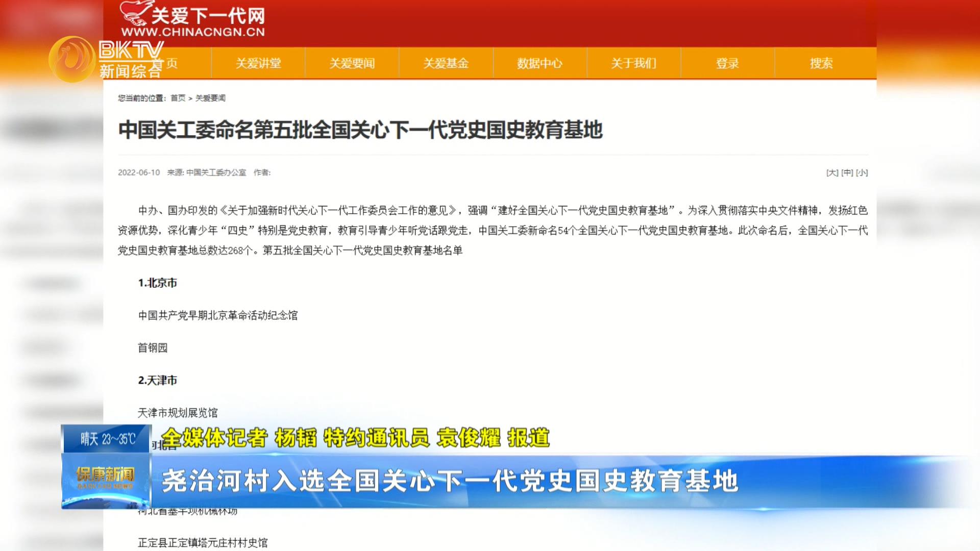Click the BKTV channel logo icon
980x551 pixels.
pos(72,59)
